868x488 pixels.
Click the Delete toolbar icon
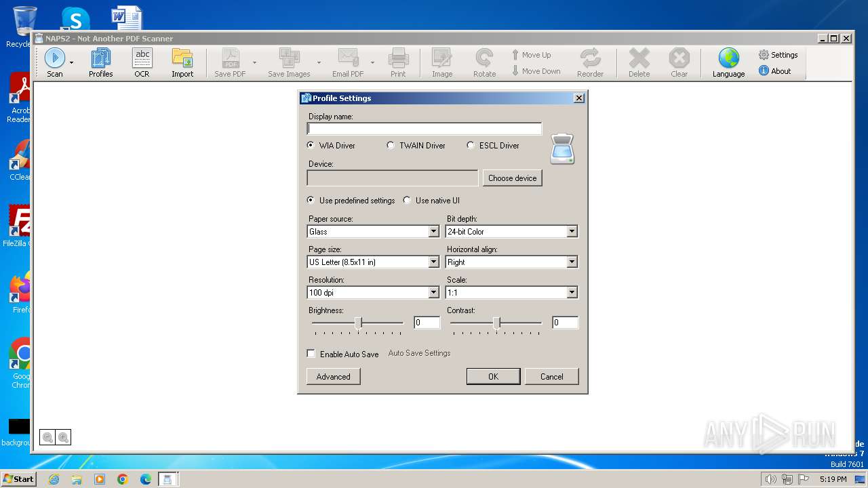639,63
